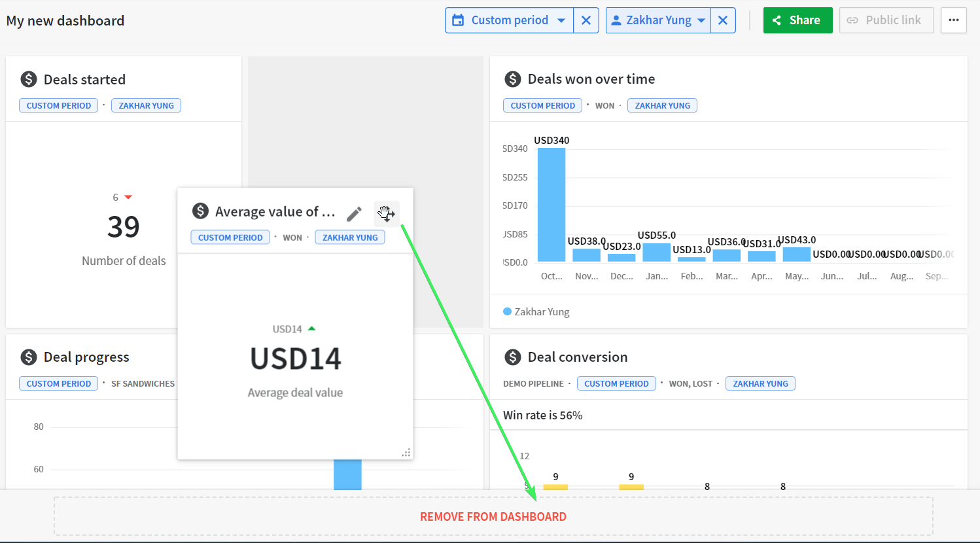Click the Public link button
Image resolution: width=980 pixels, height=543 pixels.
click(x=886, y=20)
